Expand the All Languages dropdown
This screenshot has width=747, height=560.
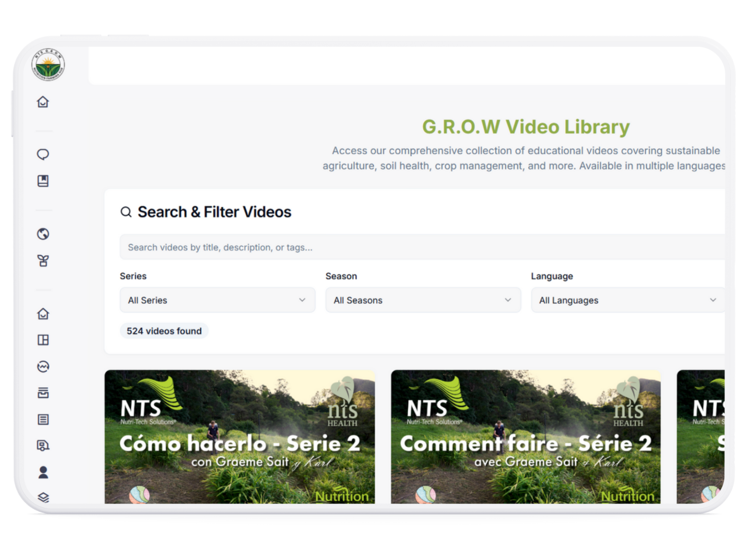pyautogui.click(x=627, y=300)
